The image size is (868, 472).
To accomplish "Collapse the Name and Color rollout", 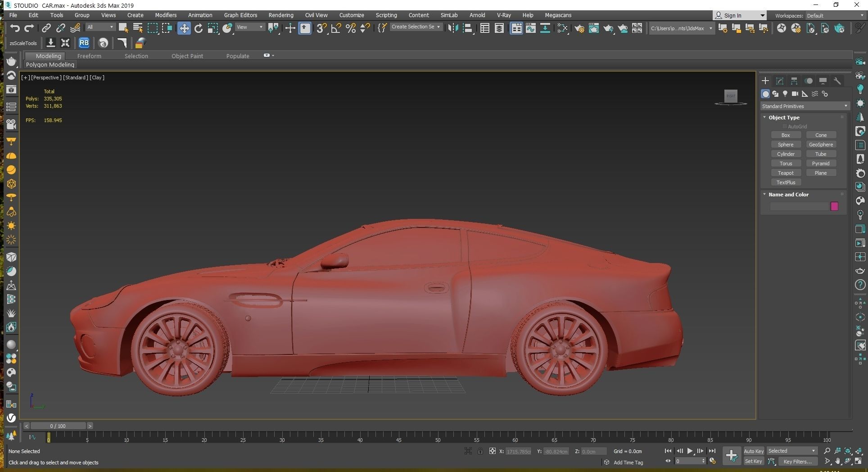I will pos(788,195).
